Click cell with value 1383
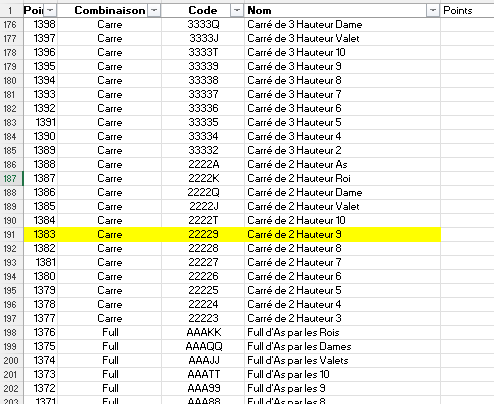The width and height of the screenshot is (494, 404). click(x=41, y=235)
